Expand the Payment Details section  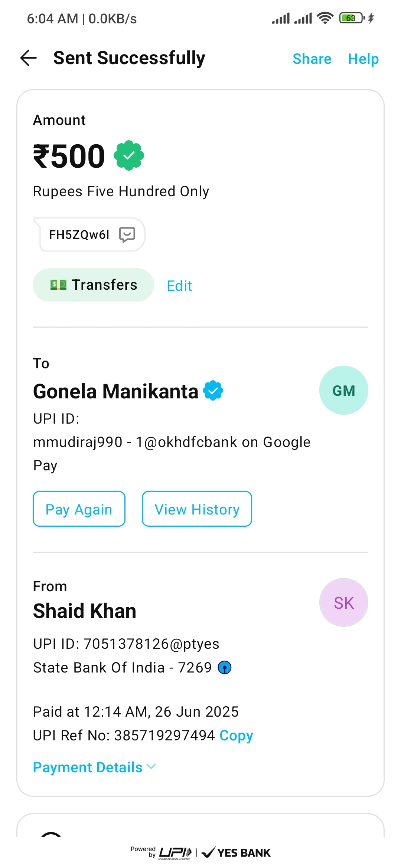click(88, 767)
